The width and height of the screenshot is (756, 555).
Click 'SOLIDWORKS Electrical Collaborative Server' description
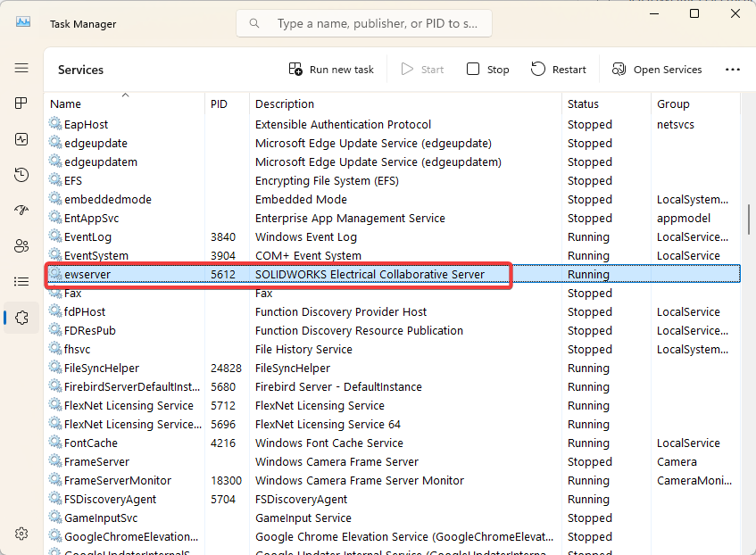pos(370,274)
